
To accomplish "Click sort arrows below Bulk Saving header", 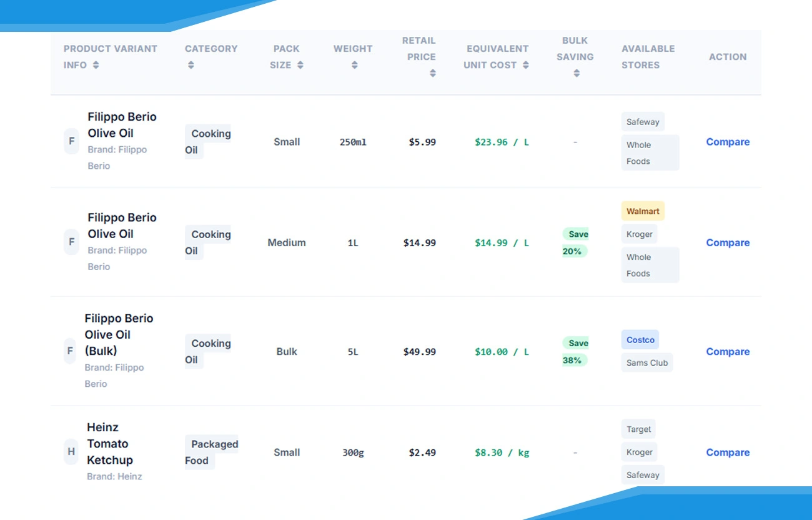I will pyautogui.click(x=577, y=73).
